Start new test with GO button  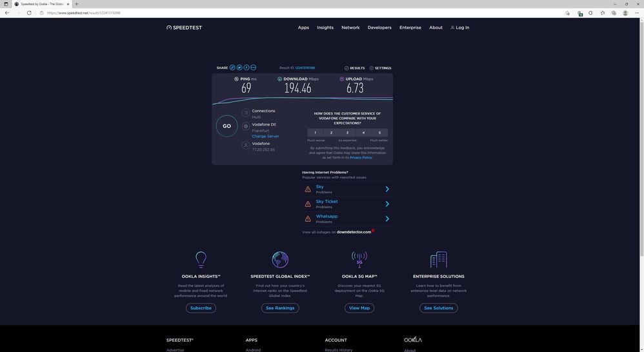pos(226,126)
